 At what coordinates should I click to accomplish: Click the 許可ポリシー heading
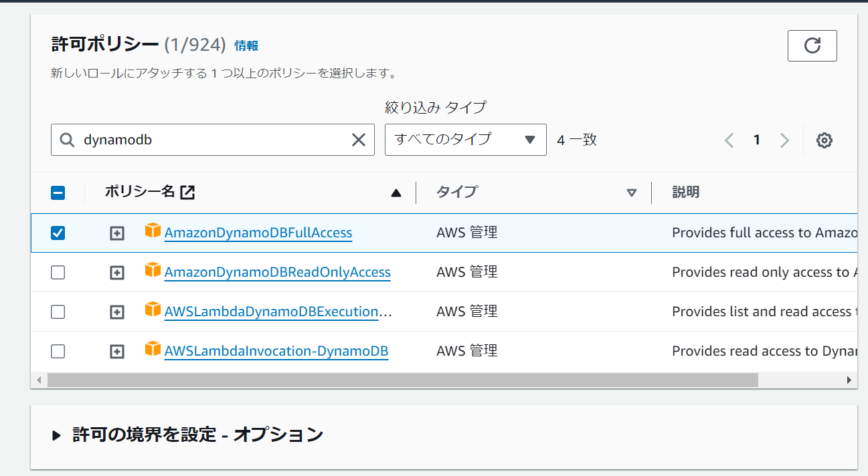[x=105, y=45]
